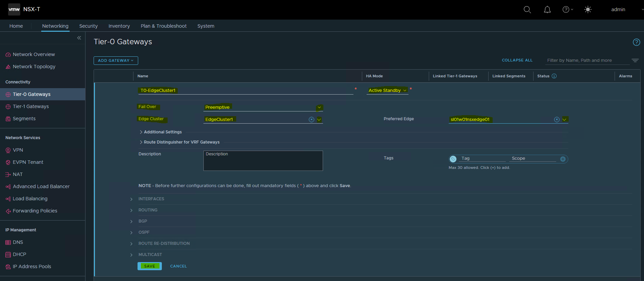644x281 pixels.
Task: Click the Description text area
Action: 263,161
